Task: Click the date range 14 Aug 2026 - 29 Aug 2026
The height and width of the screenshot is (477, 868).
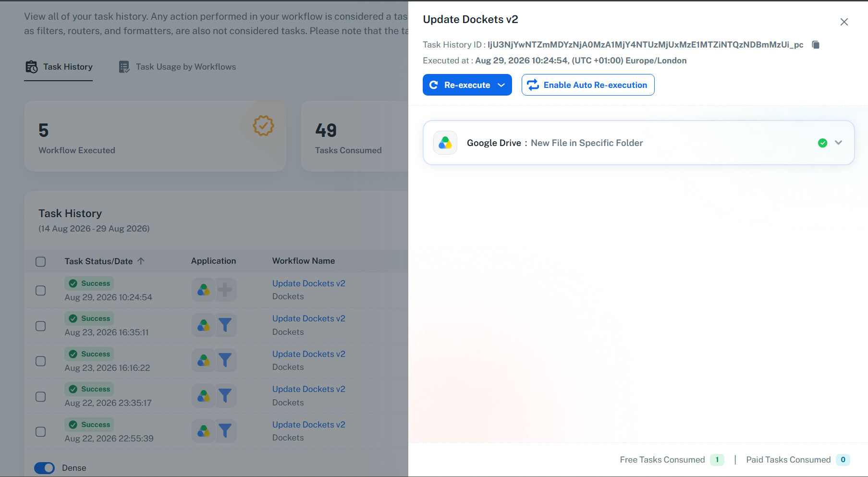Action: point(94,229)
